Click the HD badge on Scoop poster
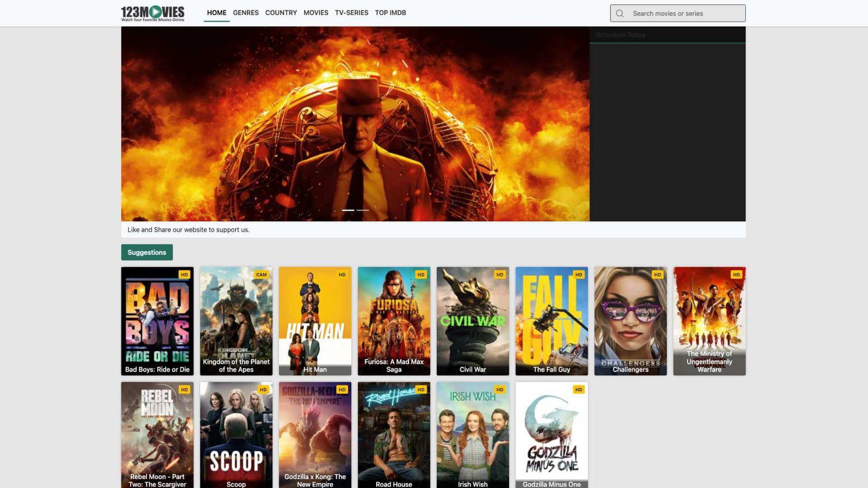Screen dimensions: 868x488 coord(263,390)
